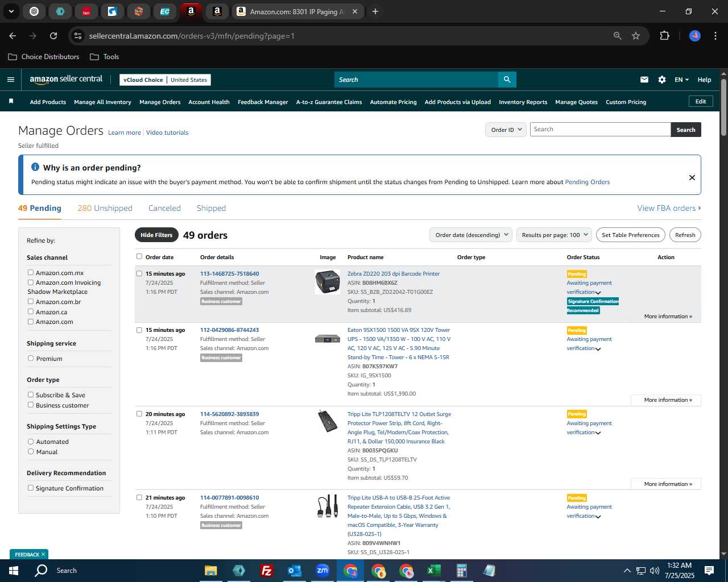The height and width of the screenshot is (582, 728).
Task: Open Set Table Preferences
Action: coord(630,235)
